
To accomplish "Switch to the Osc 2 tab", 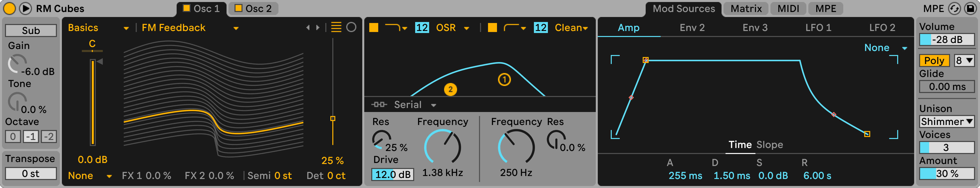I will (x=253, y=8).
